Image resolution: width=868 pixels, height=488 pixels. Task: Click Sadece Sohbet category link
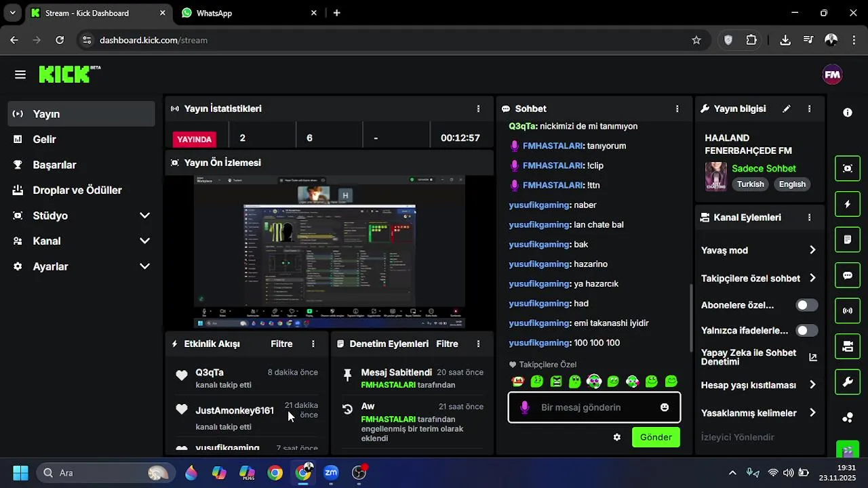point(764,168)
